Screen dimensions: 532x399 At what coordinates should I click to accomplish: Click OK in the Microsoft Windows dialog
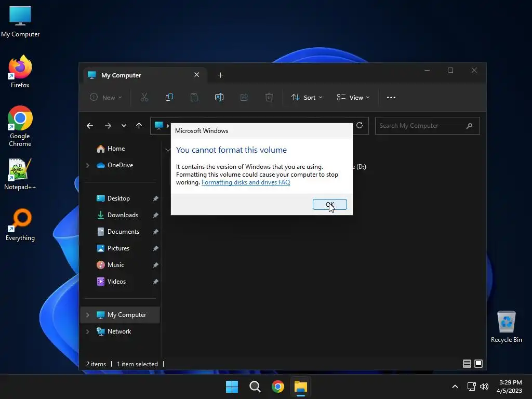pos(329,205)
